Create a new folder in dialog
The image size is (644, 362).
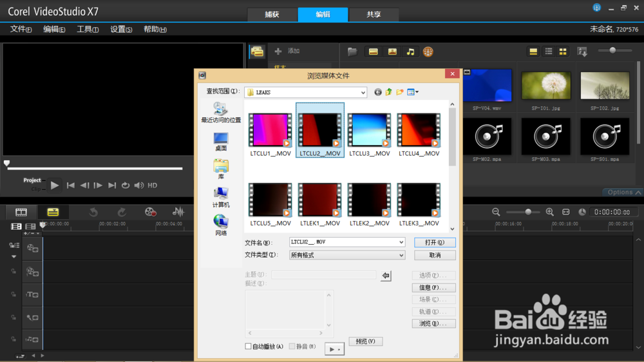pos(400,92)
